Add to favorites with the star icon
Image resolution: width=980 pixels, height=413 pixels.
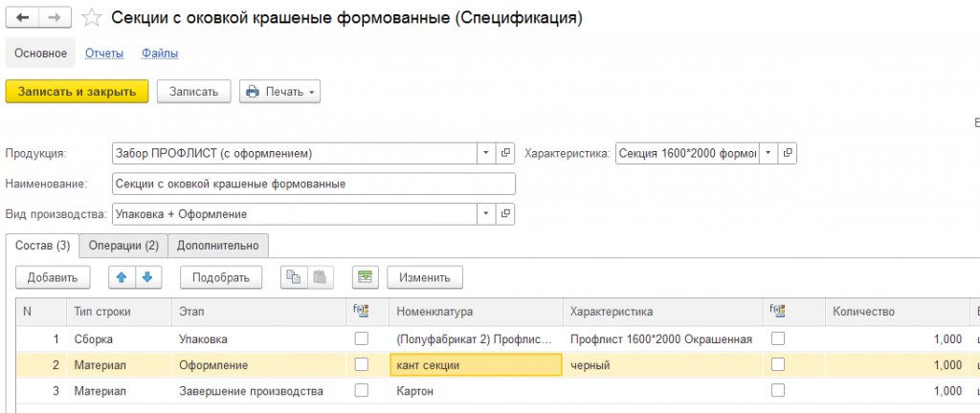pos(93,18)
